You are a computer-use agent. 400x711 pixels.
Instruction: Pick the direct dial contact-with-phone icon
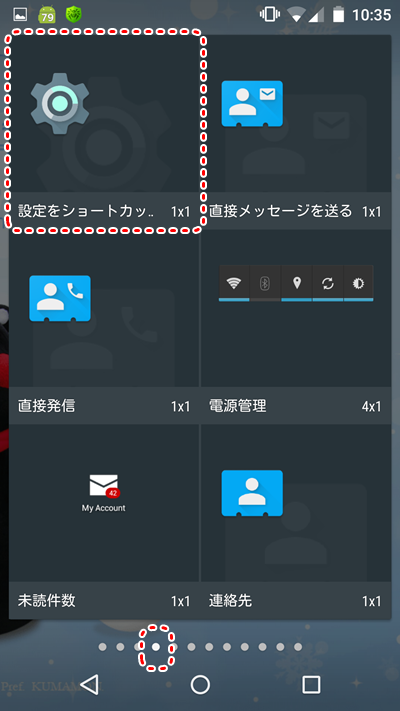pos(60,298)
